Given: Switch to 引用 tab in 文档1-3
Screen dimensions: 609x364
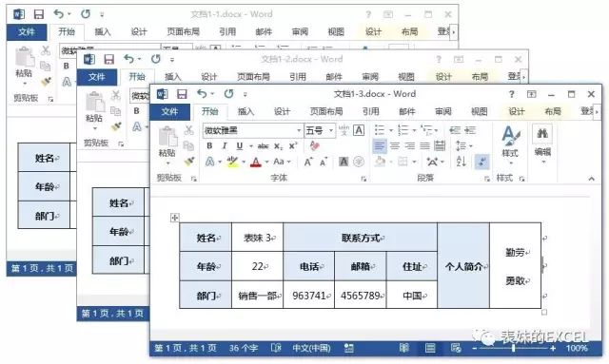Looking at the screenshot, I should 370,112.
